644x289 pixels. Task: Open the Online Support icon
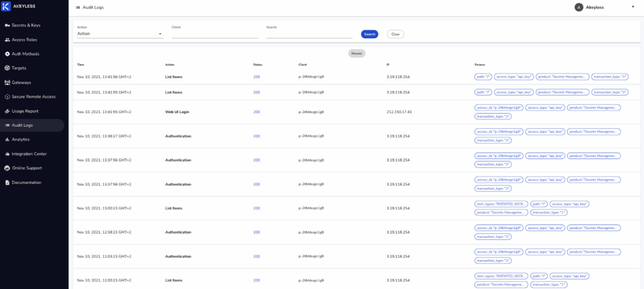click(x=7, y=168)
